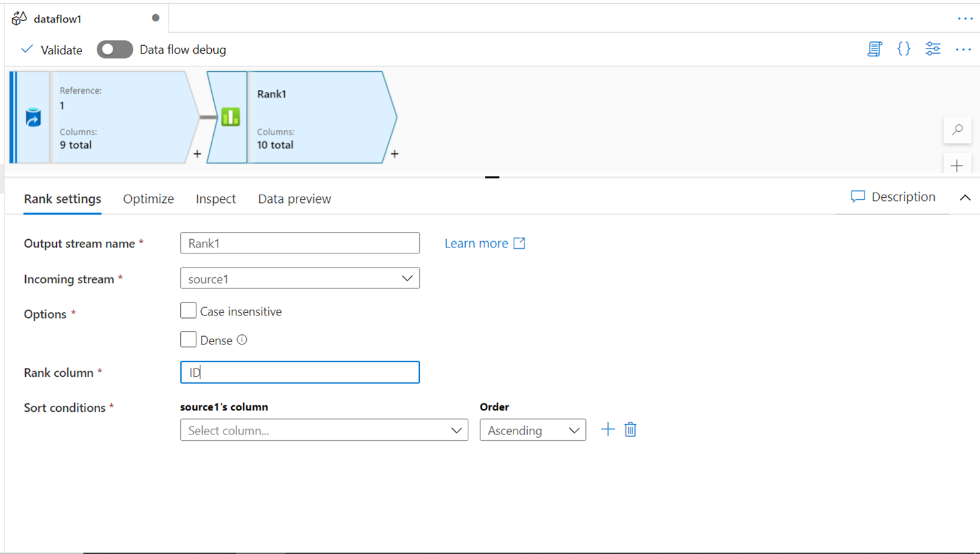Open the code view braces icon
This screenshot has width=980, height=554.
(x=904, y=49)
